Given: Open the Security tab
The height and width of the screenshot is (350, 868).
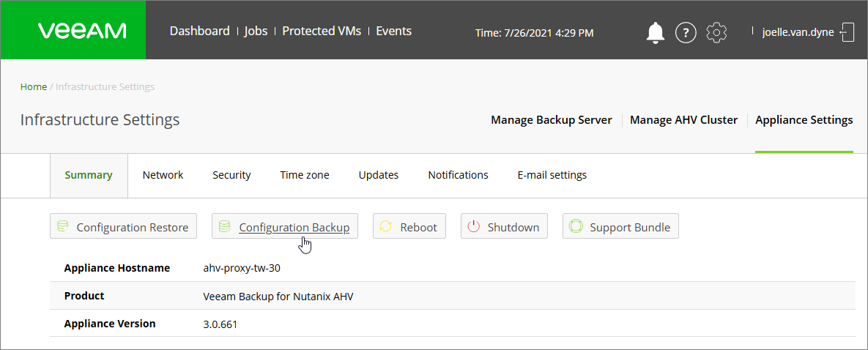Looking at the screenshot, I should pyautogui.click(x=231, y=175).
